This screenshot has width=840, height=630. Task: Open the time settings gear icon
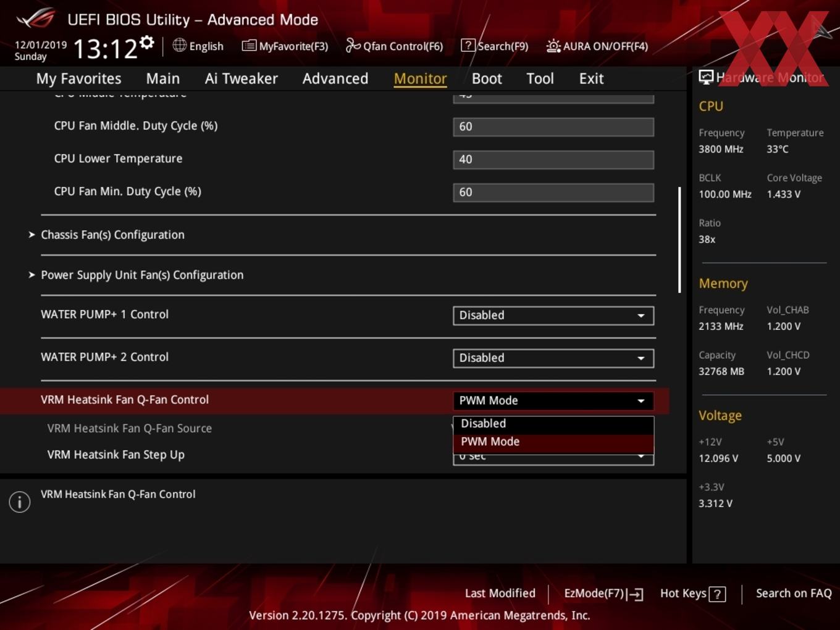coord(147,42)
